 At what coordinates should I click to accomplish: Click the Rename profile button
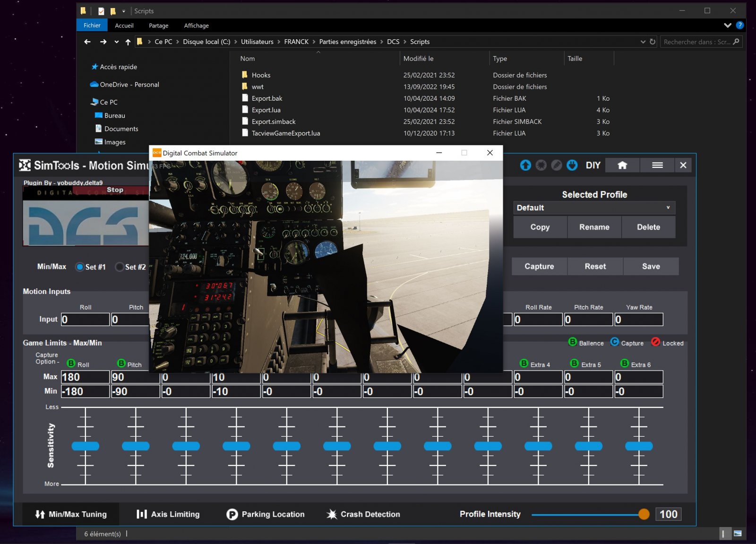594,227
